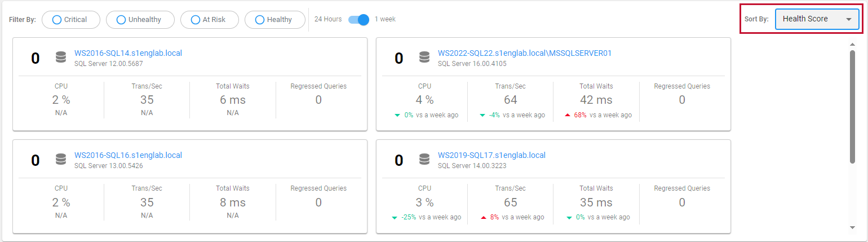Open WS2016-SQL14.s1englab.local server link

tap(128, 53)
